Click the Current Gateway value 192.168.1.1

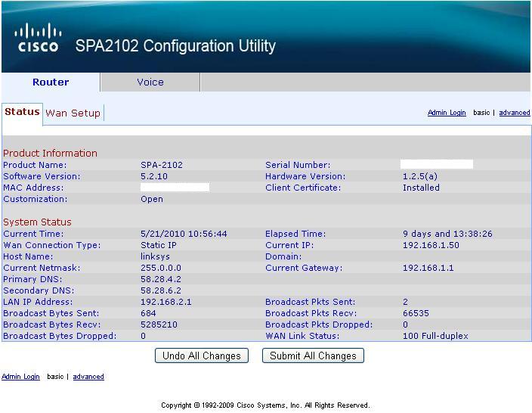click(428, 268)
